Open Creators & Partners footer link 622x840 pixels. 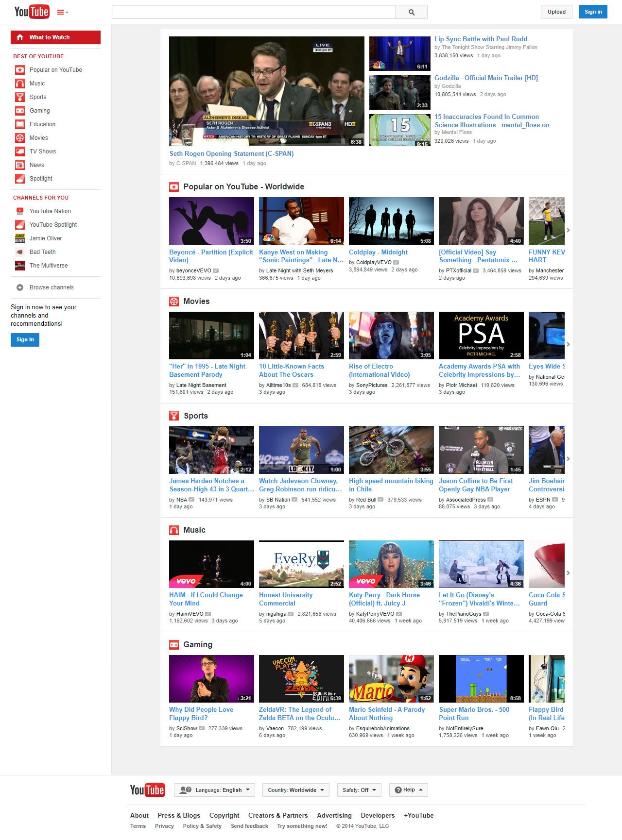(278, 816)
